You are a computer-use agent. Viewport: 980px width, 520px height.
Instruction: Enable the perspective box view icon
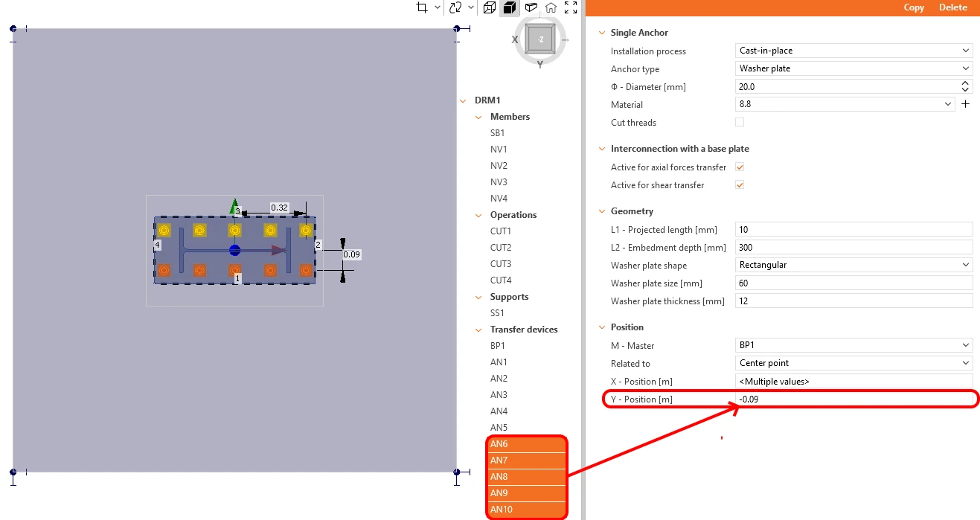pyautogui.click(x=531, y=7)
